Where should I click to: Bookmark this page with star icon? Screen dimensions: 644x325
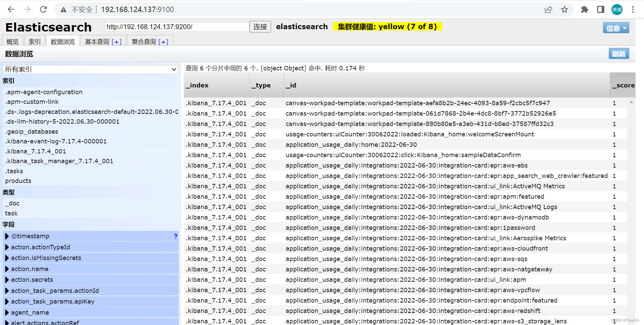(565, 9)
